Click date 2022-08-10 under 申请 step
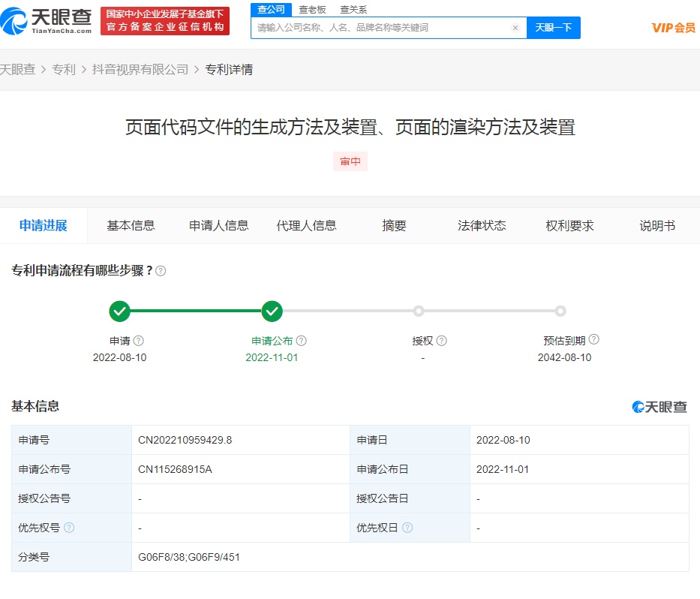Image resolution: width=700 pixels, height=599 pixels. (x=119, y=357)
